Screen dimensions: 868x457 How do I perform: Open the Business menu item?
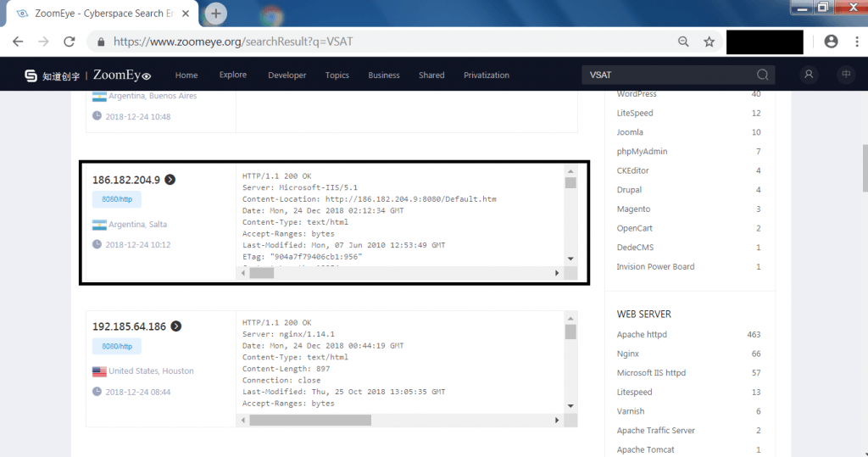pyautogui.click(x=384, y=75)
